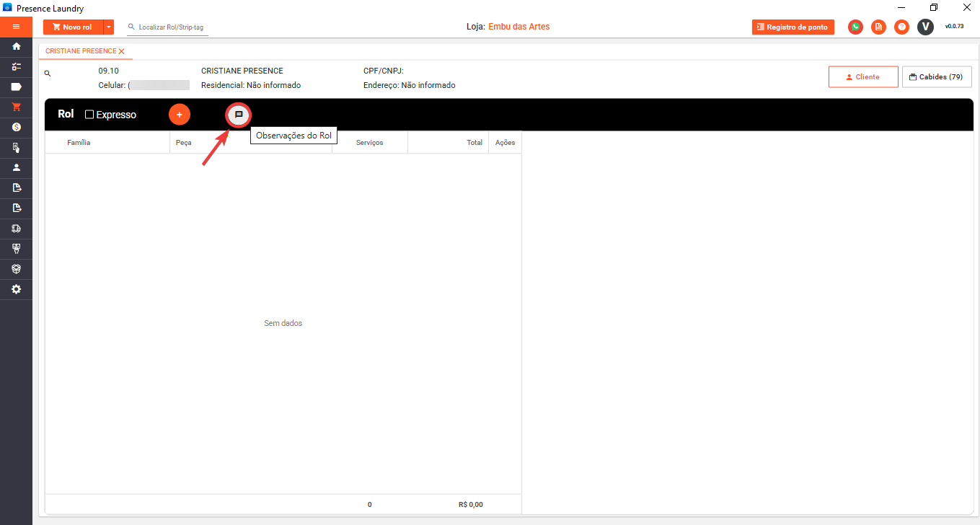Screen dimensions: 980x525
Task: Open WhatsApp icon in top bar
Action: (855, 27)
